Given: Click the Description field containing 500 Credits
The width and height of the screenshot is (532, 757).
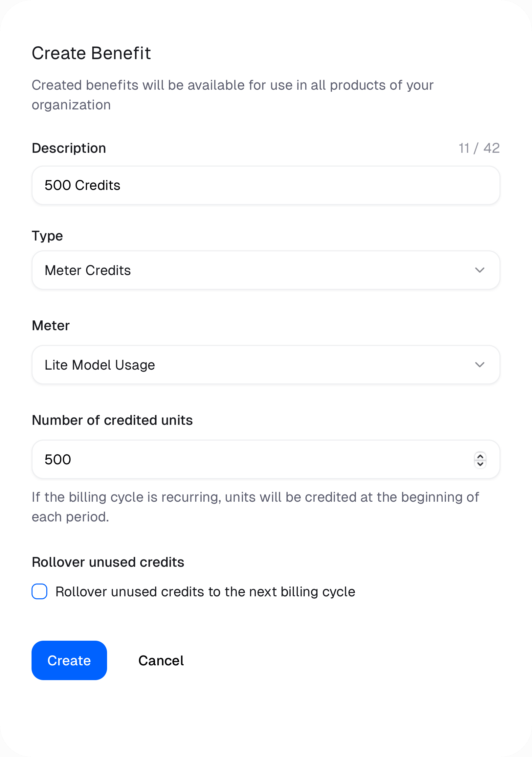Looking at the screenshot, I should 266,185.
